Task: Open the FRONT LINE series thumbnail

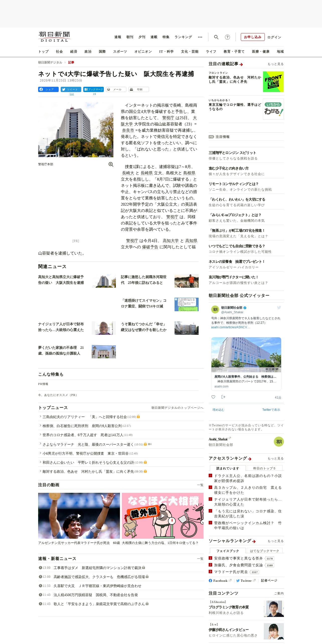Action: click(x=273, y=82)
